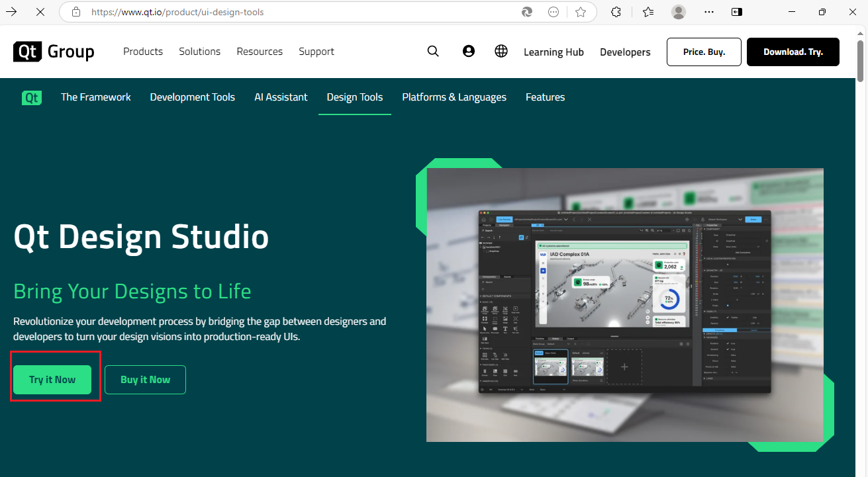
Task: Click the Qt Group logo
Action: [x=54, y=52]
